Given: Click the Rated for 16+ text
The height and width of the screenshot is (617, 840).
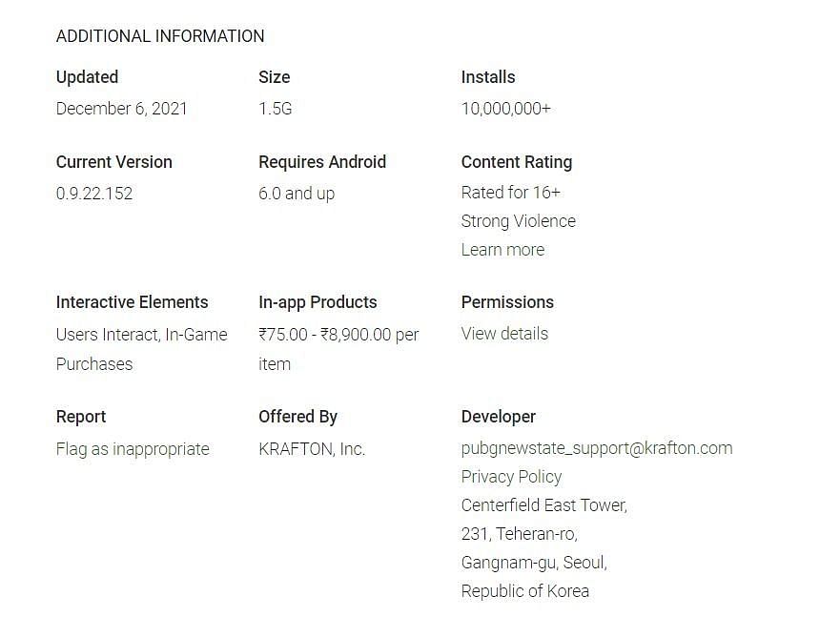Looking at the screenshot, I should point(510,193).
